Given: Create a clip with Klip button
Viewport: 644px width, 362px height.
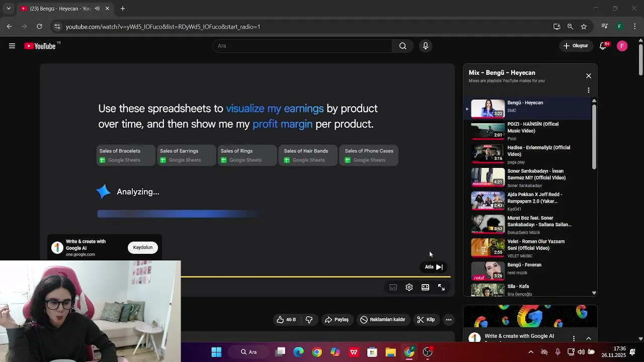Looking at the screenshot, I should pyautogui.click(x=426, y=320).
